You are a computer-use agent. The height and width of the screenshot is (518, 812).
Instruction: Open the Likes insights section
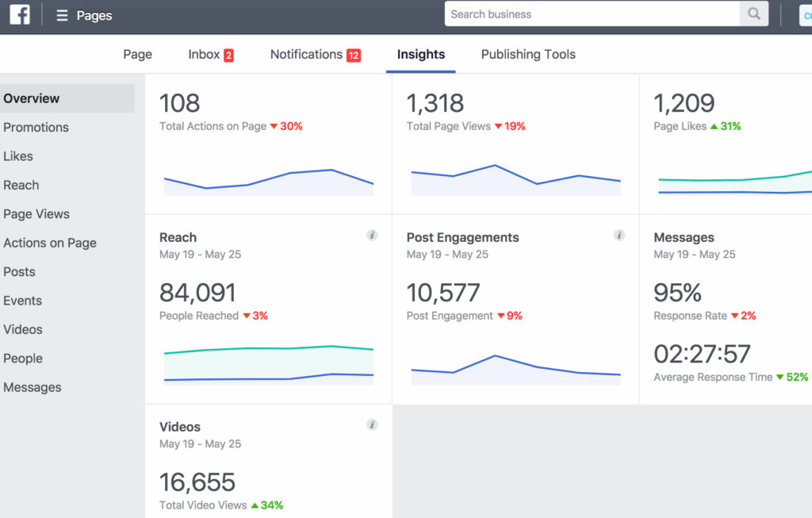tap(18, 155)
